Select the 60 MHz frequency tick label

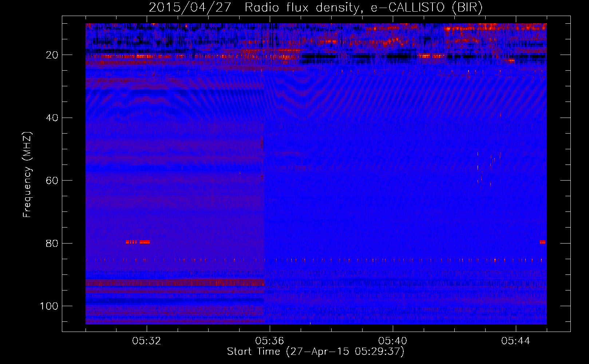[52, 181]
